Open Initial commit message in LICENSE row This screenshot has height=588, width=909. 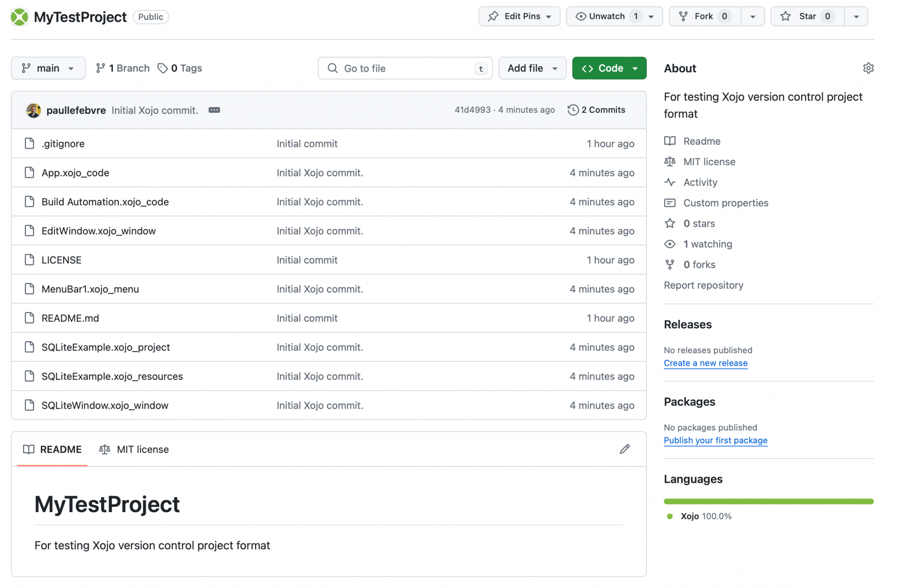point(307,260)
